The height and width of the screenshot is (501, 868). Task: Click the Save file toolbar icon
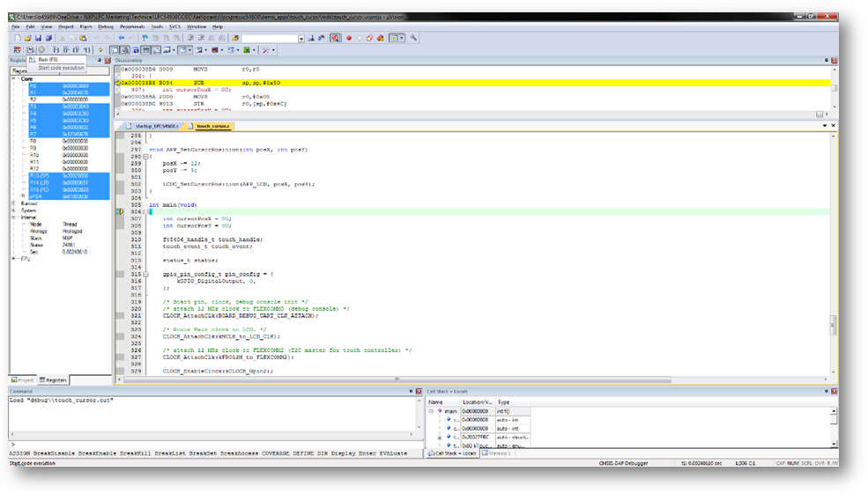[38, 38]
